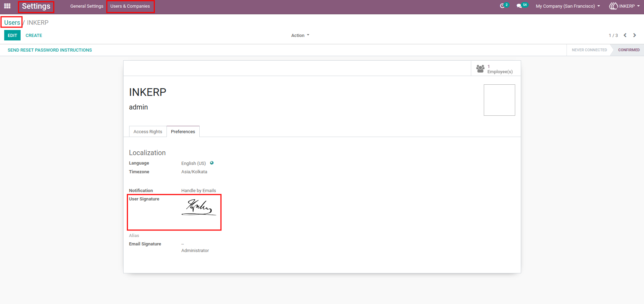The width and height of the screenshot is (644, 304).
Task: Click the admin login text
Action: pos(138,107)
